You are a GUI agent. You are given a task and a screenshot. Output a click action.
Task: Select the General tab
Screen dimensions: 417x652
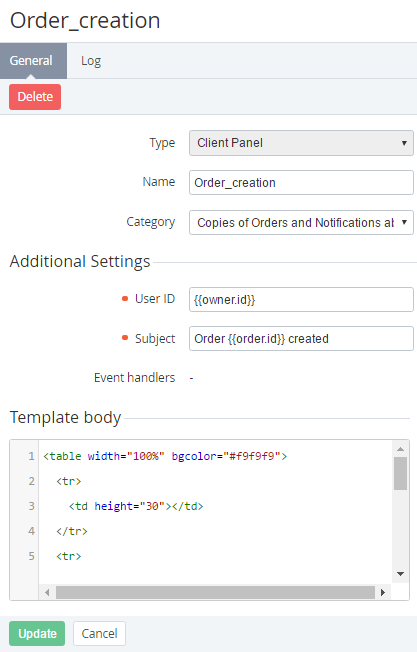pos(33,61)
